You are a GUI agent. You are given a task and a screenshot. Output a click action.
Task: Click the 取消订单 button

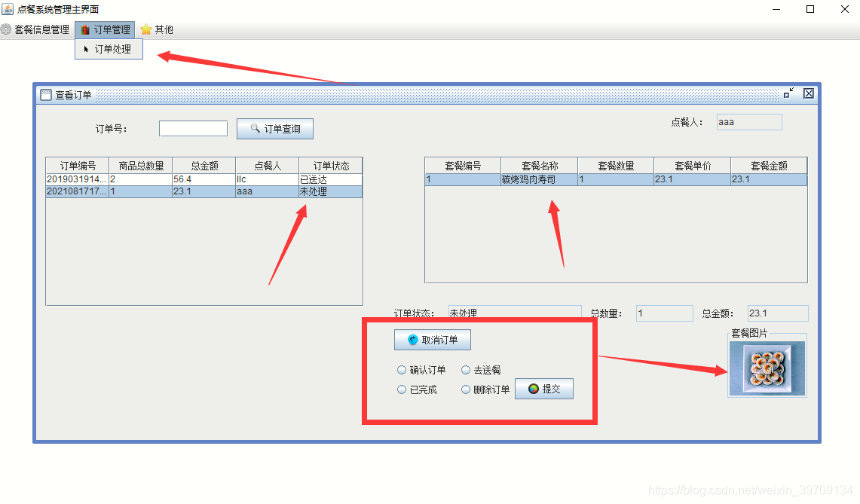coord(432,340)
